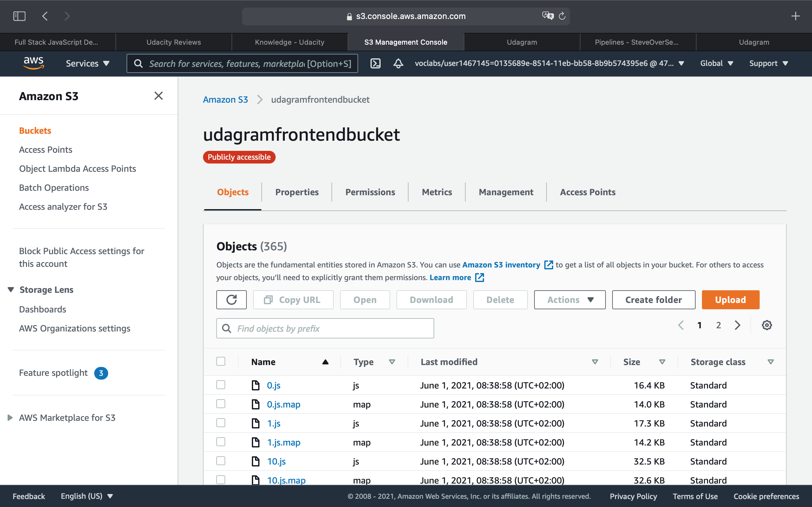Select the checkbox for 0.js file

pos(221,384)
